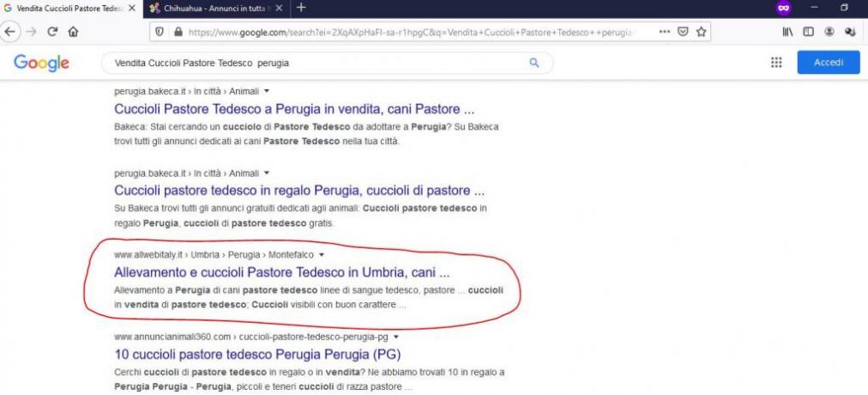Open Firefox account icon
868x395 pixels.
pyautogui.click(x=829, y=32)
